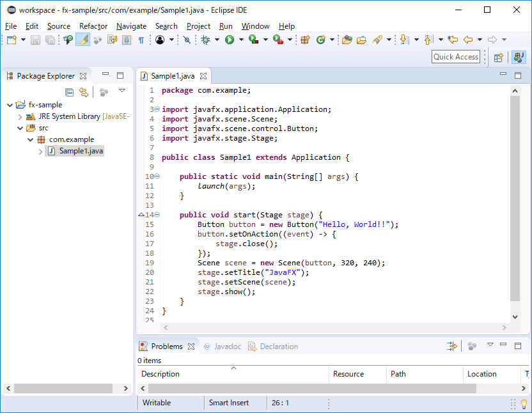
Task: Open the Refactor menu
Action: point(93,26)
